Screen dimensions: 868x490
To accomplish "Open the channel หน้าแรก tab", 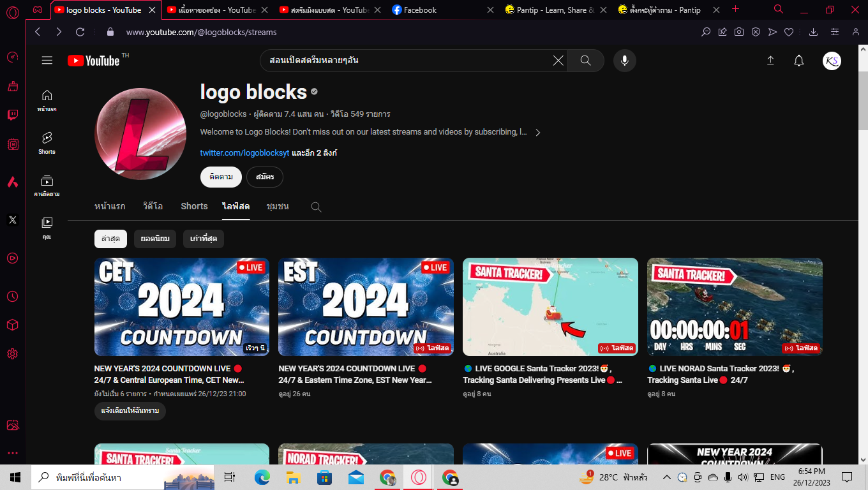I will point(110,206).
